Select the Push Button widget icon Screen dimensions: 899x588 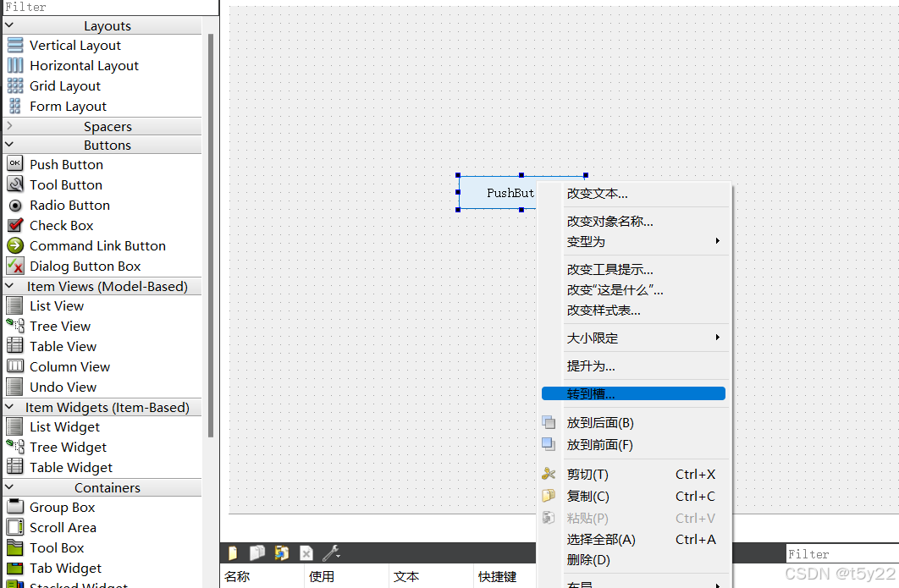pos(15,164)
